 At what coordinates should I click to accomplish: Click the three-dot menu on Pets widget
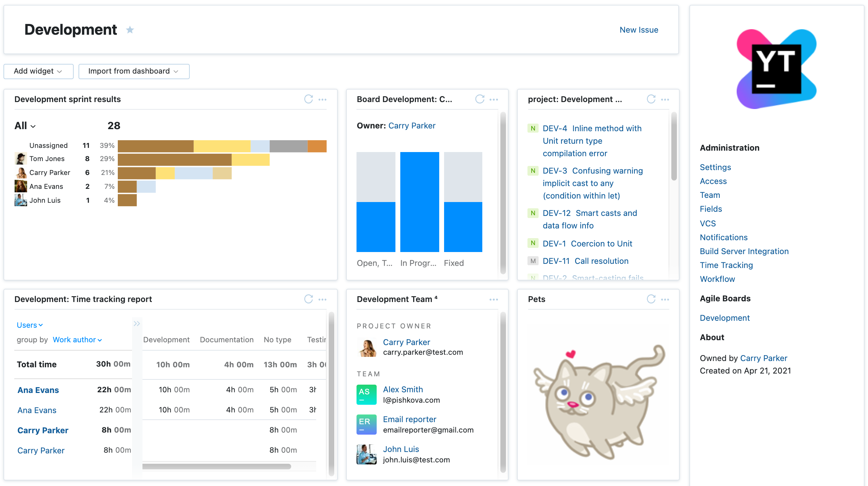click(x=665, y=299)
